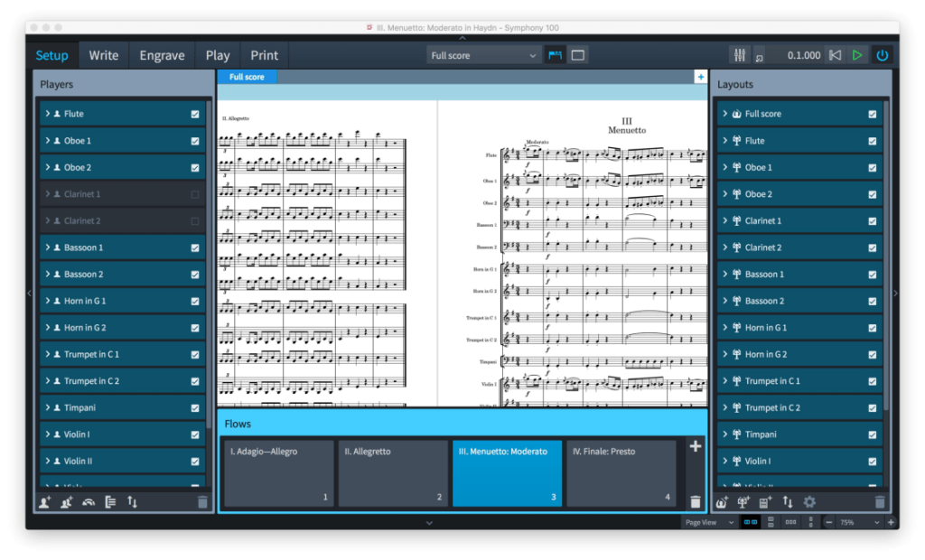
Task: Add a new flow with plus icon
Action: click(695, 446)
